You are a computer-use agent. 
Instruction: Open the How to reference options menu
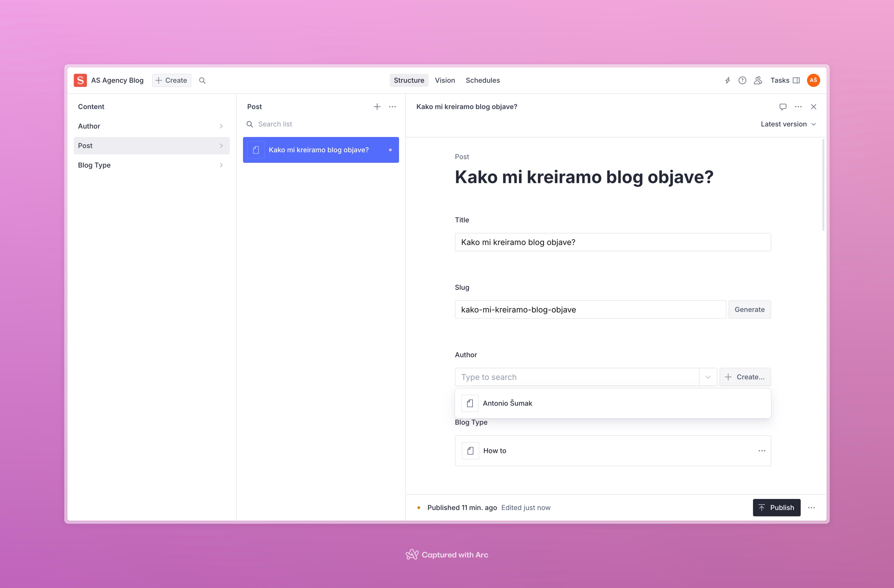coord(761,451)
